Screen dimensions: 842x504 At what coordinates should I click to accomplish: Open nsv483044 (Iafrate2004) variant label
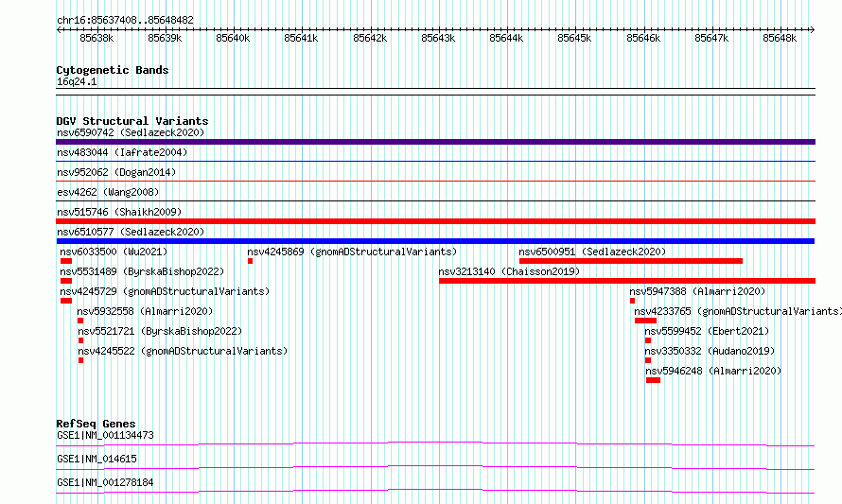point(122,152)
